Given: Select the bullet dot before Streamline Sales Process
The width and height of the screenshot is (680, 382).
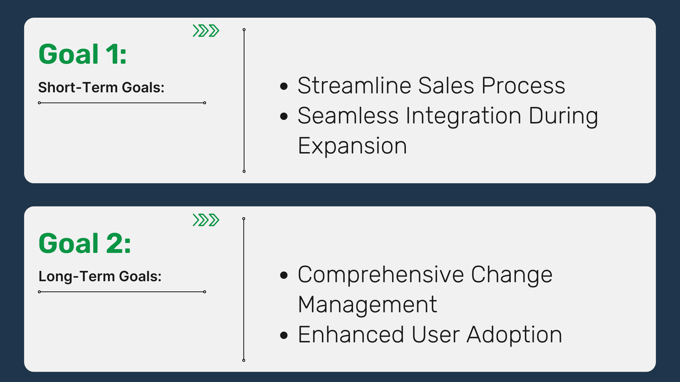Looking at the screenshot, I should pos(284,86).
